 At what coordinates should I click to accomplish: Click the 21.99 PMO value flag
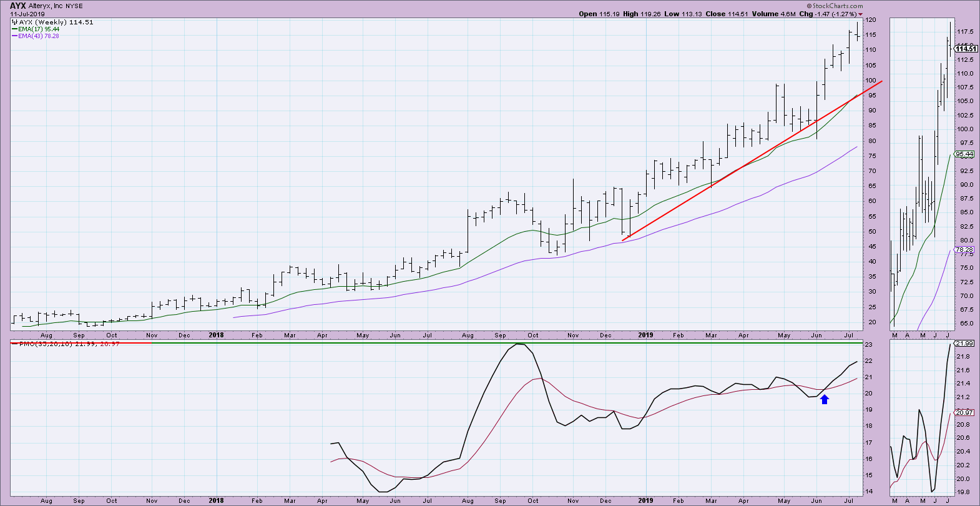pyautogui.click(x=964, y=344)
